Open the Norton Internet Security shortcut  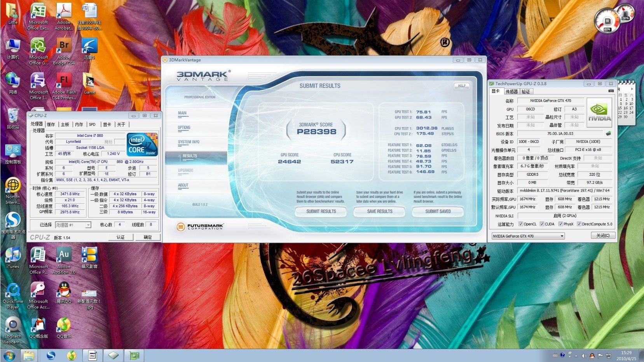13,191
